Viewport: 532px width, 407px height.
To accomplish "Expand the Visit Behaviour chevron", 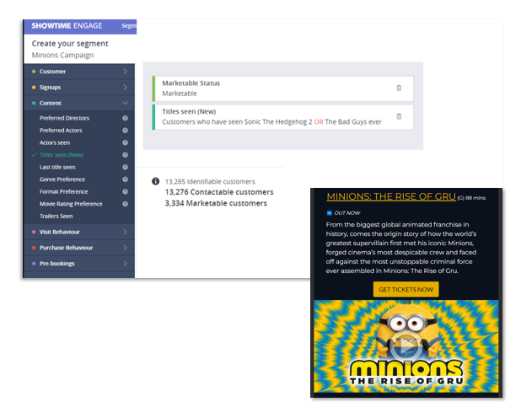I will pos(125,232).
